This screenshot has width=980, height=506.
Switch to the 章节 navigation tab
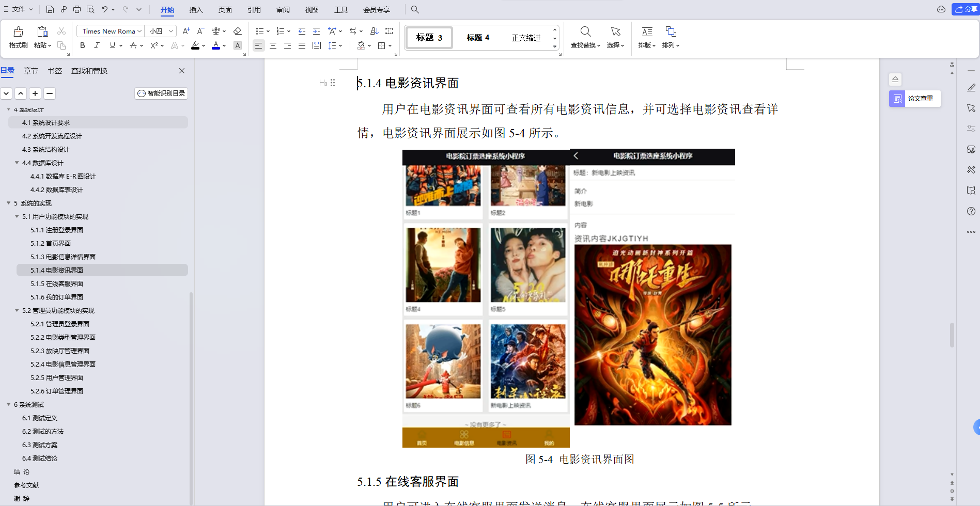[31, 71]
